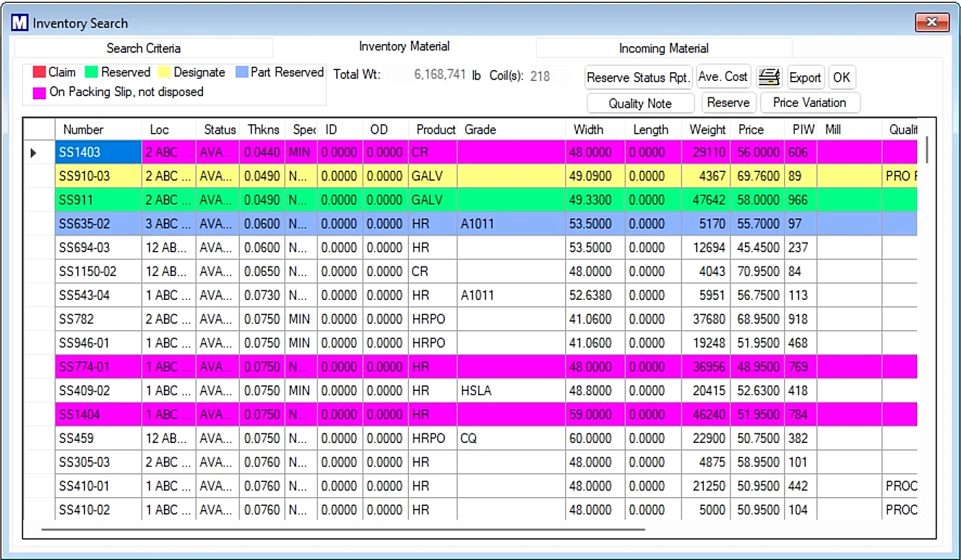Click the Reserve button

(728, 103)
